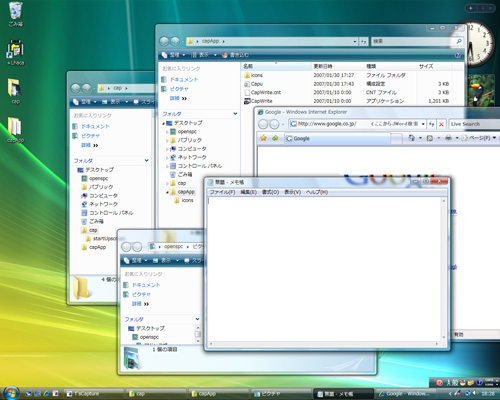The height and width of the screenshot is (400, 500).
Task: Click ドキュメント link in capApp window favorites
Action: (184, 80)
